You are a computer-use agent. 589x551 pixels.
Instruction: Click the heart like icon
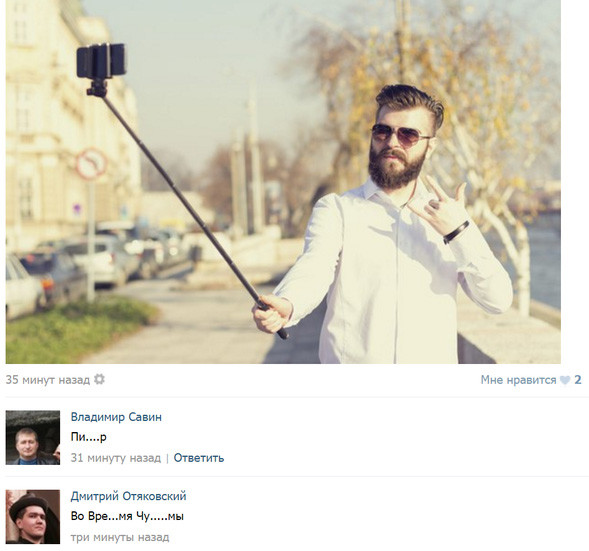[565, 380]
